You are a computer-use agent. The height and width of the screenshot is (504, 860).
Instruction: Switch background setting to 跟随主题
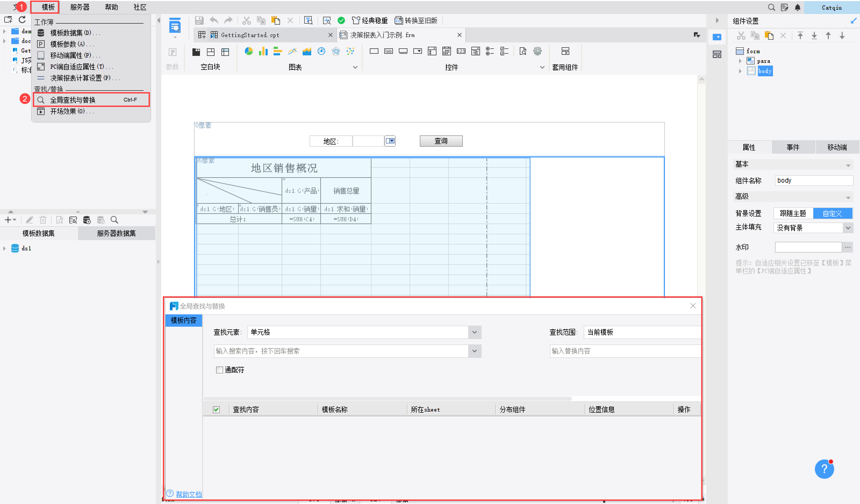793,214
